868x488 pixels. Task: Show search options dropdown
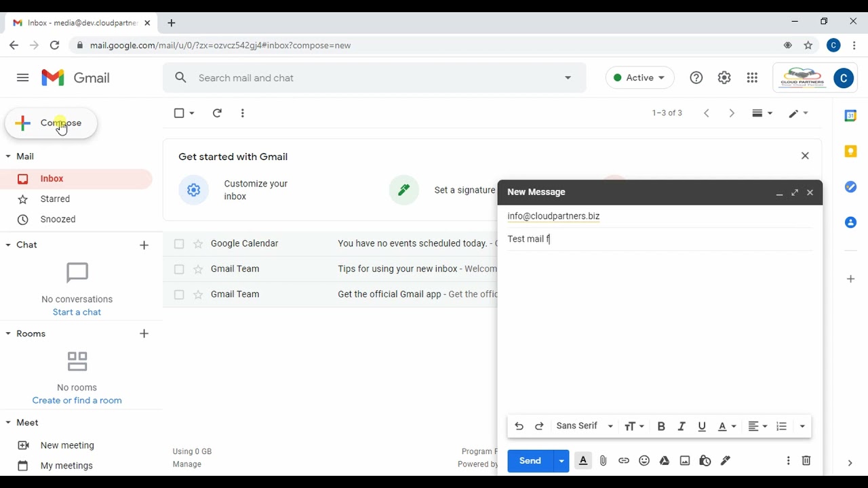[568, 78]
